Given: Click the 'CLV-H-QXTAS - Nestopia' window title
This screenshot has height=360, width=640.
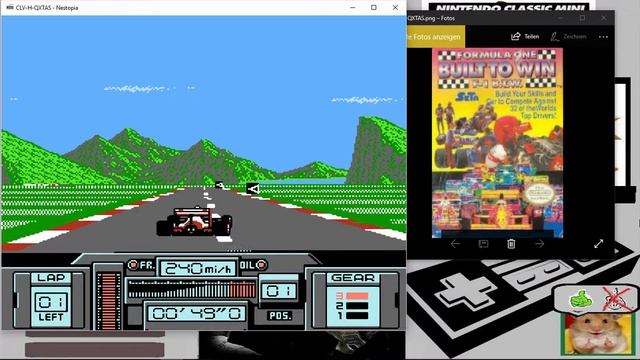Looking at the screenshot, I should pyautogui.click(x=47, y=7).
